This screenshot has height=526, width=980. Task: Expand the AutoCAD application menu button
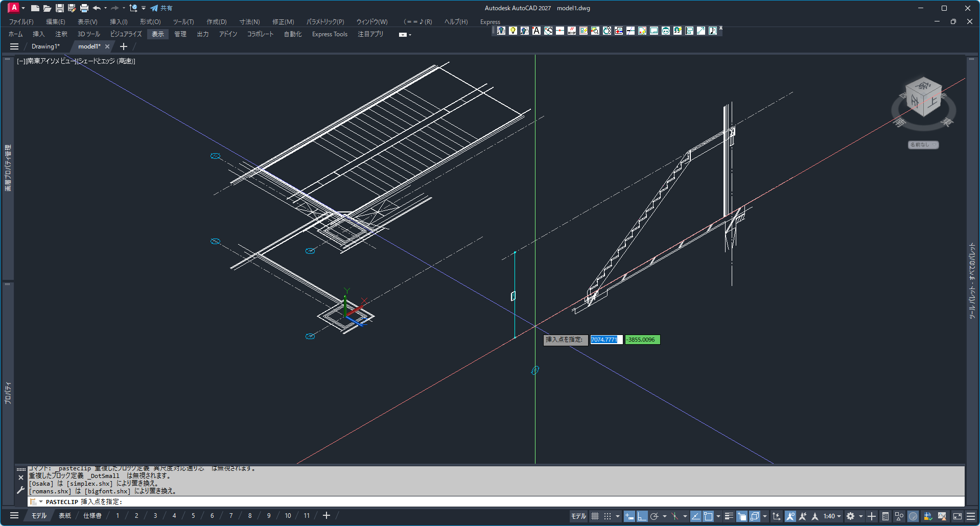tap(14, 8)
